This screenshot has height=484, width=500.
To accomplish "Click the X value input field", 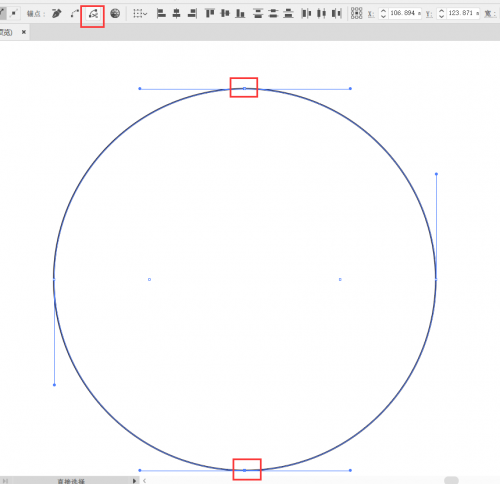I will pos(405,13).
